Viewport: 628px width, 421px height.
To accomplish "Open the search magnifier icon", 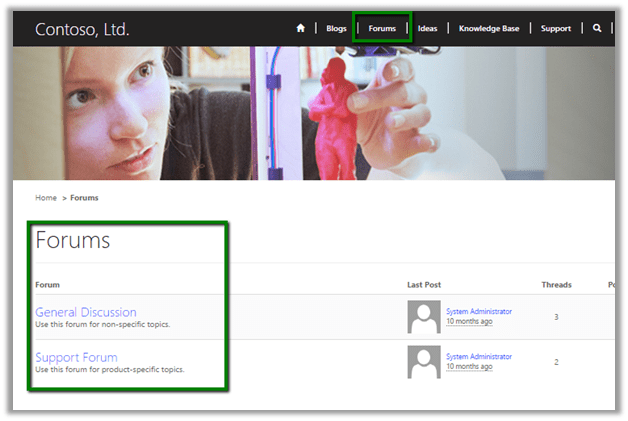I will point(597,28).
